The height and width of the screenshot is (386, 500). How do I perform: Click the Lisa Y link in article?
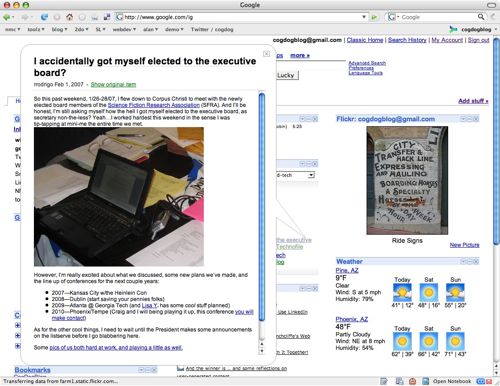(x=149, y=305)
